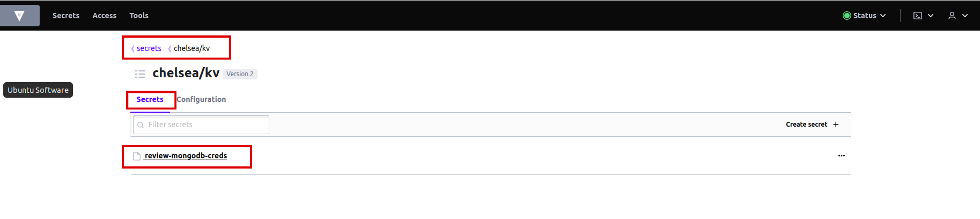980x219 pixels.
Task: Click the Vault logo in header
Action: coord(19,16)
